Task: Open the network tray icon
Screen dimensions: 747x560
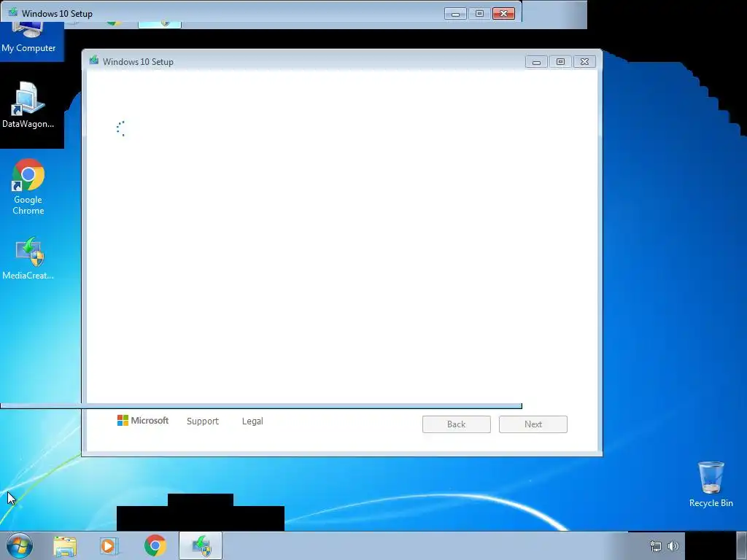Action: click(656, 546)
